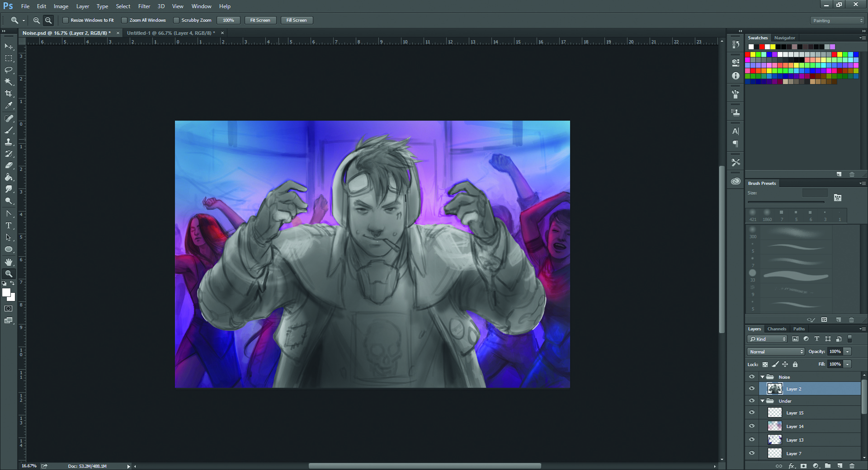Switch to the Navigator tab
Image resolution: width=868 pixels, height=470 pixels.
click(x=784, y=38)
